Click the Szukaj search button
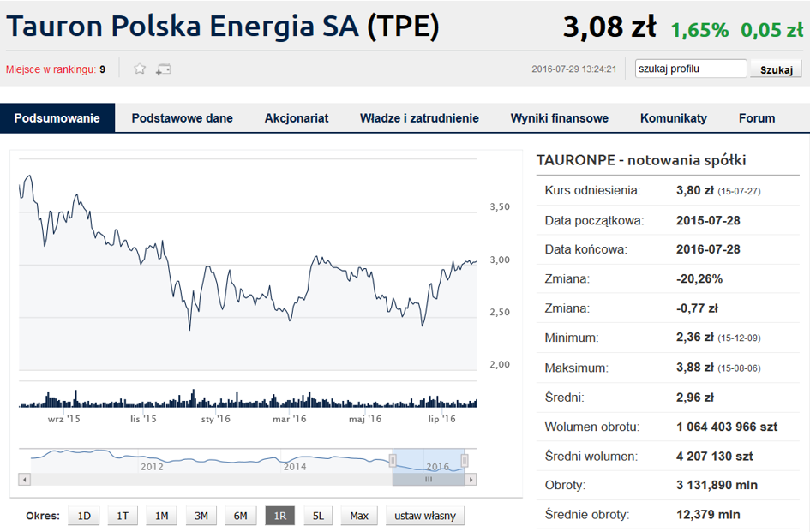810x532 pixels. [x=777, y=69]
